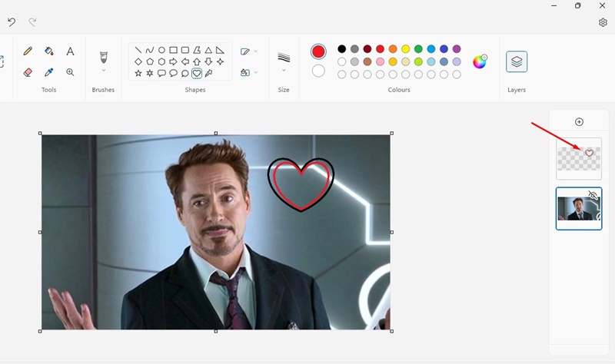This screenshot has width=615, height=364.
Task: Pick the dark red colour swatch
Action: (367, 49)
